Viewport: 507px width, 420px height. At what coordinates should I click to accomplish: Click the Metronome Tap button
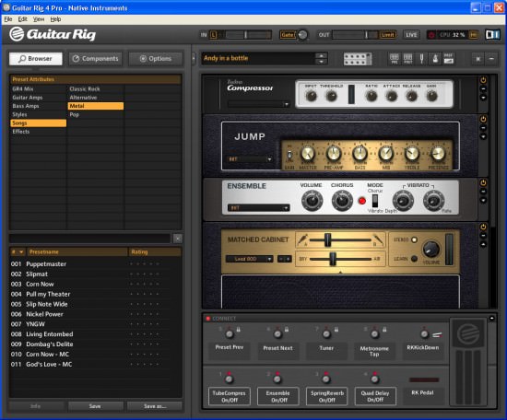[x=374, y=351]
